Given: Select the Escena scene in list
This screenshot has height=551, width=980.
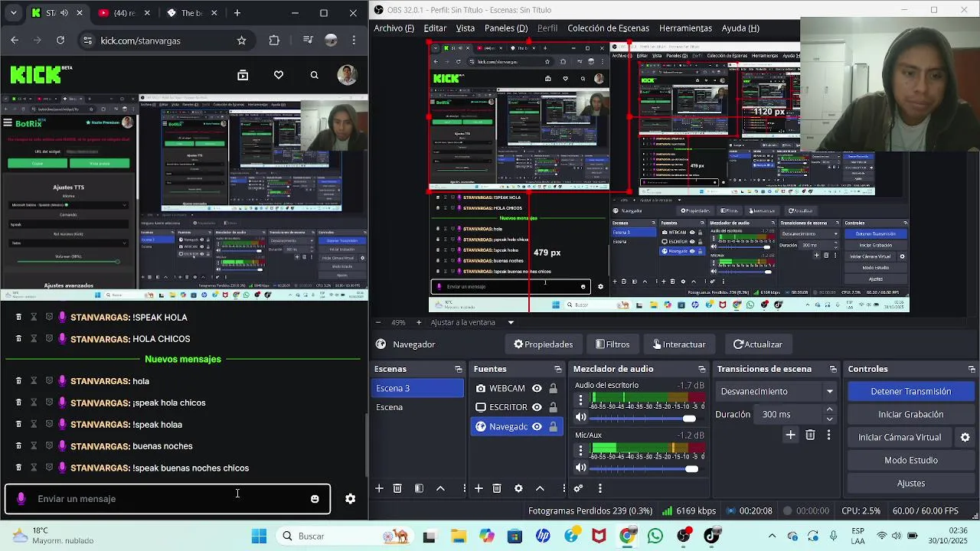Looking at the screenshot, I should click(417, 407).
